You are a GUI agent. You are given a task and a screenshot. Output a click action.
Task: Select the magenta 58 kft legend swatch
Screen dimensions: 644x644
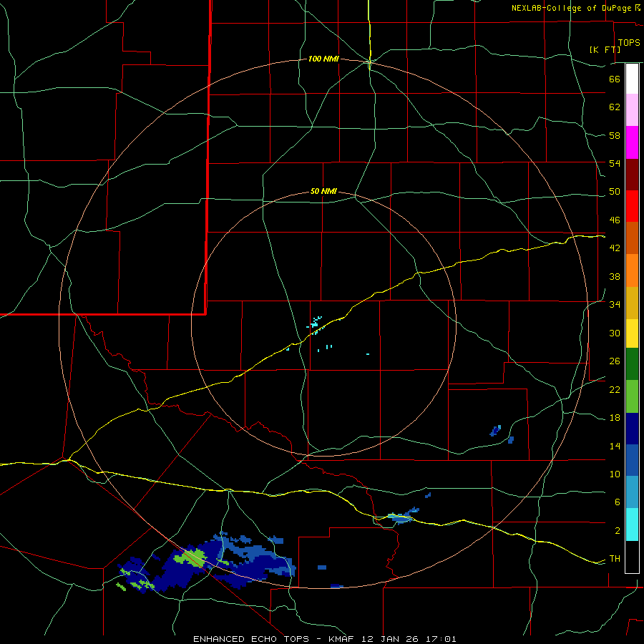click(x=632, y=142)
